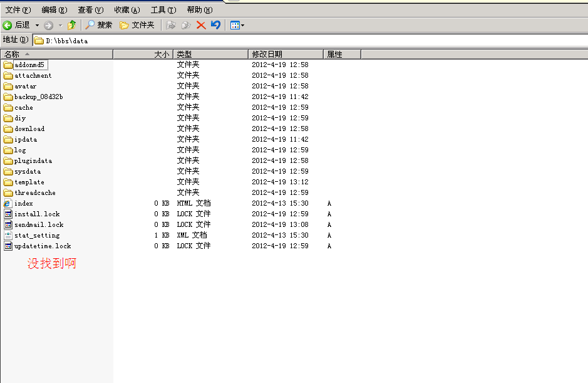Click the file name text 'updatetime.lock'
This screenshot has width=588, height=383.
[43, 246]
